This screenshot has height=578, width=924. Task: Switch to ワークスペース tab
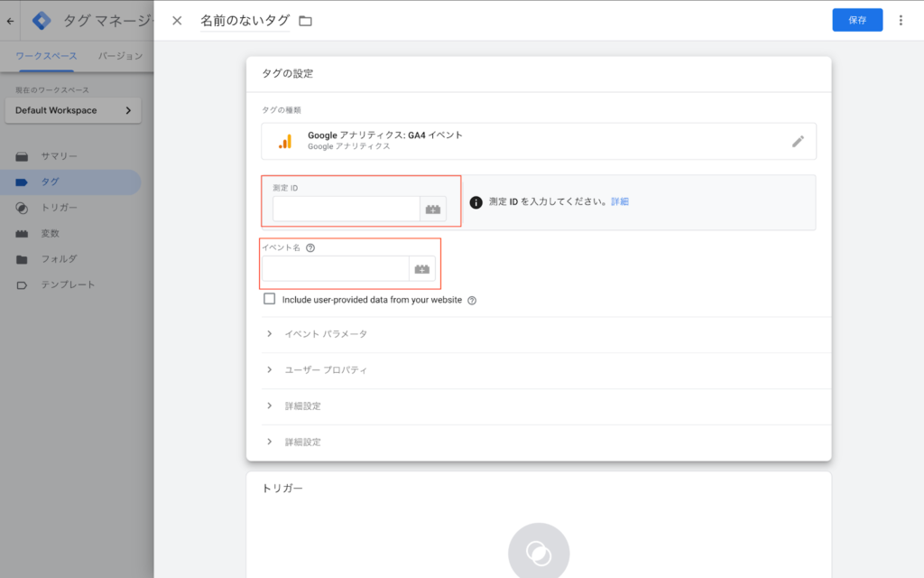[x=46, y=56]
